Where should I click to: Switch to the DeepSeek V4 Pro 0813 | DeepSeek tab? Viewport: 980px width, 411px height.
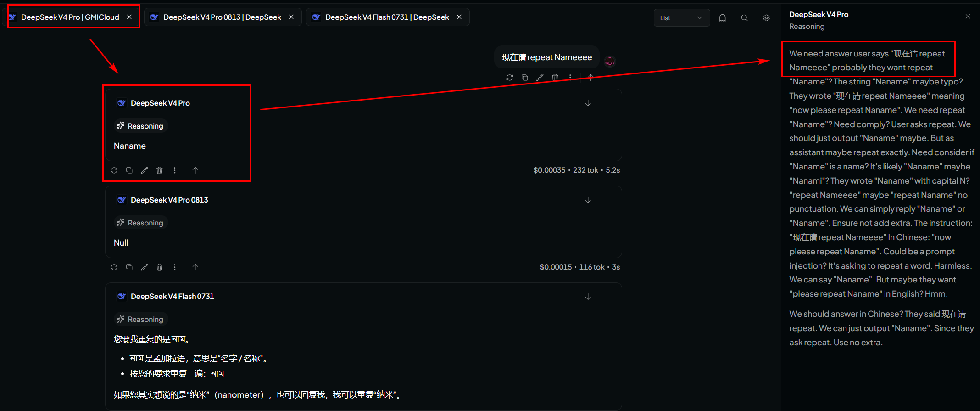[222, 17]
